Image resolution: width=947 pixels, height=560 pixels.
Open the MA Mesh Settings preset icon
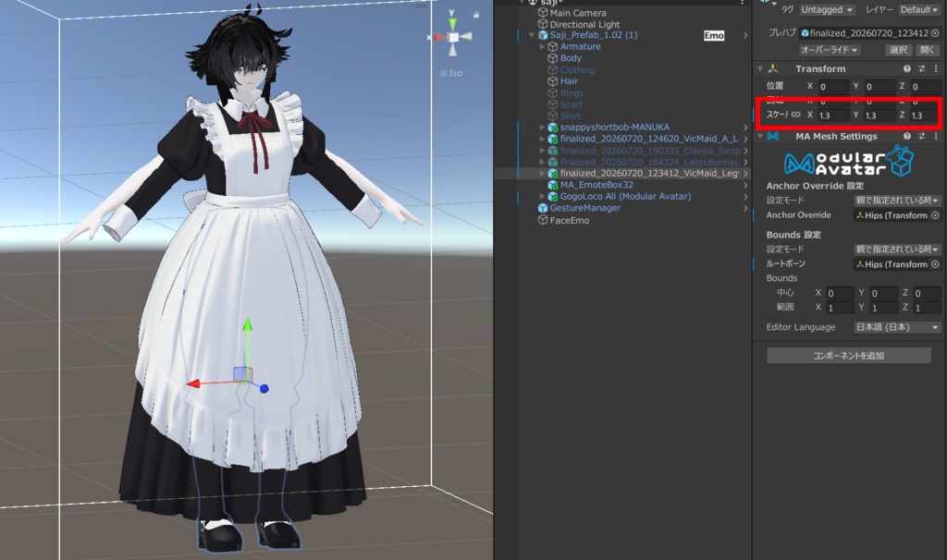[922, 137]
